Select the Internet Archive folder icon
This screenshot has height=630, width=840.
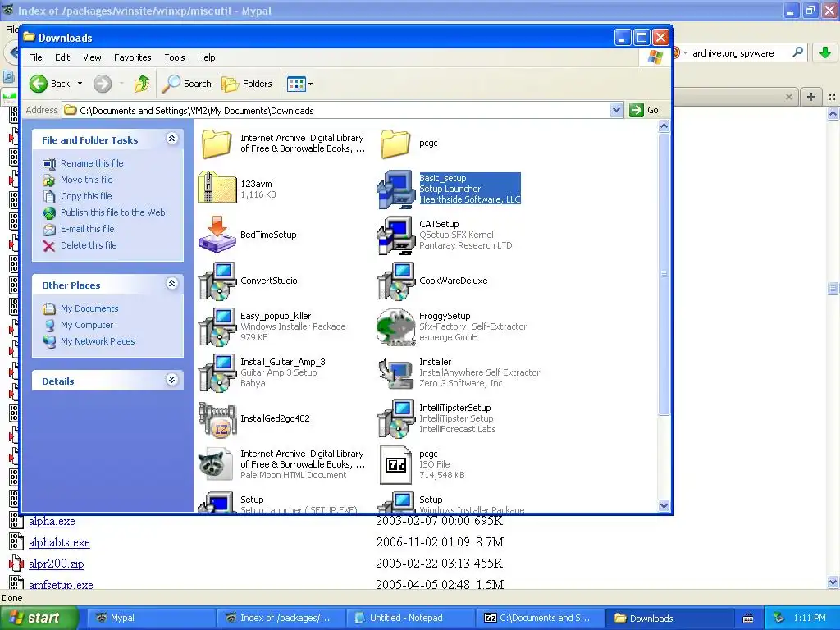tap(217, 143)
